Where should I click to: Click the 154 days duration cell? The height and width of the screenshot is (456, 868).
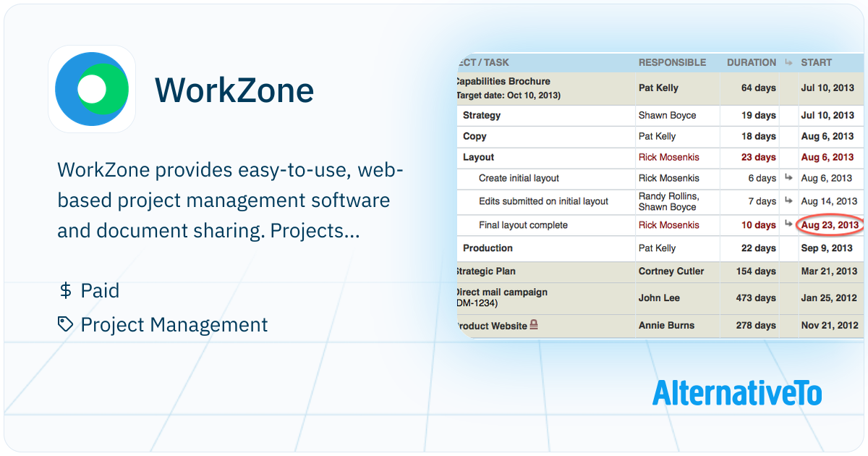coord(755,271)
